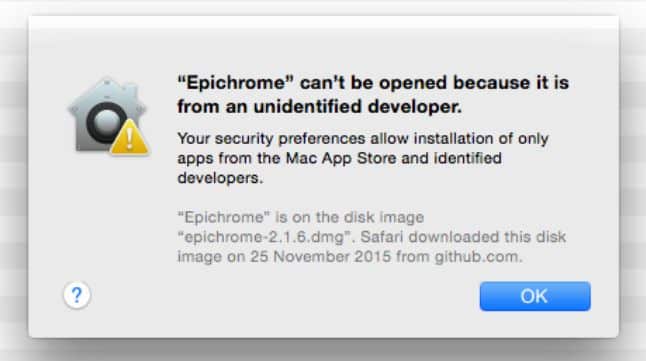Click the word "developers." in message
646x361 pixels.
click(220, 178)
